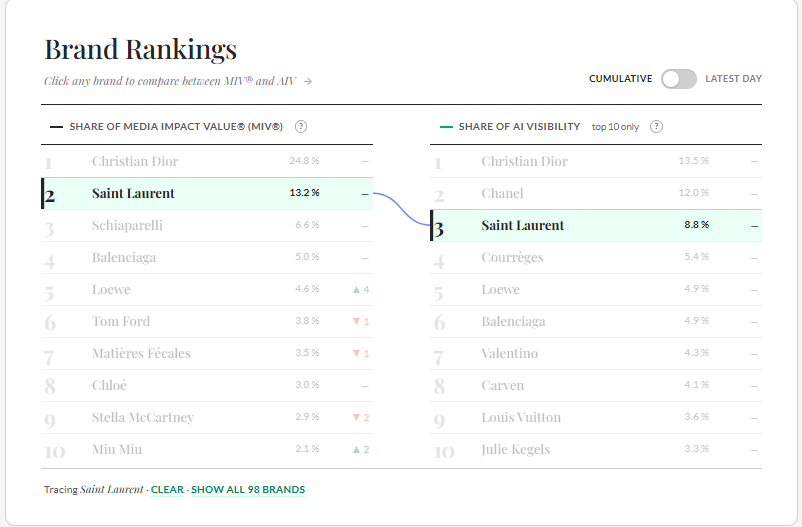Click 'Click any brand to compare' hint text
The width and height of the screenshot is (802, 527).
point(170,81)
